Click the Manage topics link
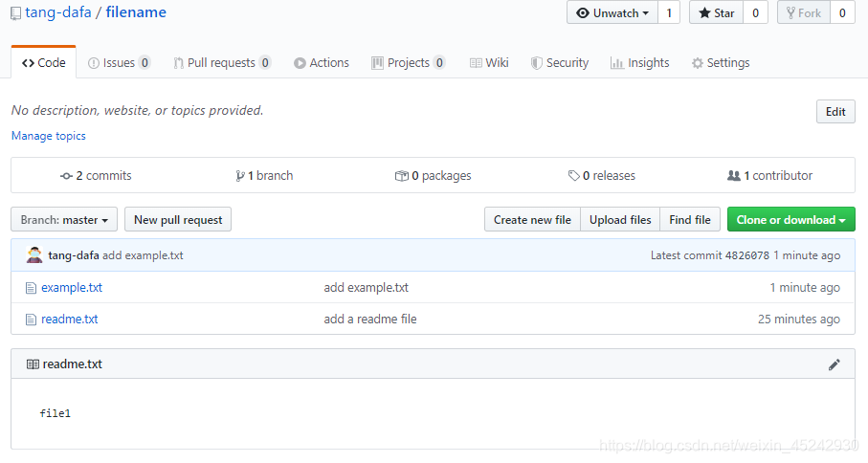The width and height of the screenshot is (868, 463). click(x=49, y=136)
